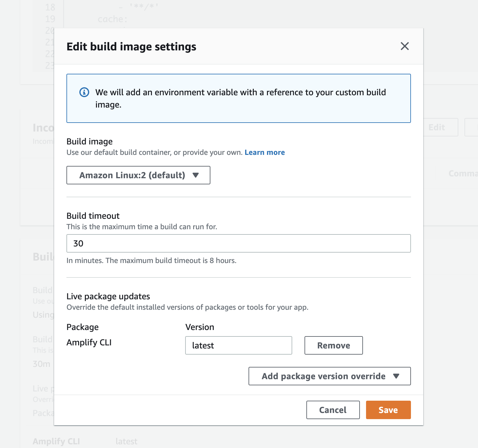Click the 'Live package updates' heading
This screenshot has width=478, height=448.
(x=108, y=296)
